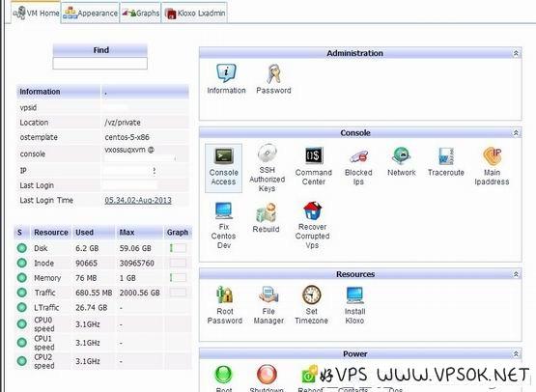Viewport: 536px width, 392px height.
Task: Click the Rebuild VPS icon
Action: (x=266, y=212)
